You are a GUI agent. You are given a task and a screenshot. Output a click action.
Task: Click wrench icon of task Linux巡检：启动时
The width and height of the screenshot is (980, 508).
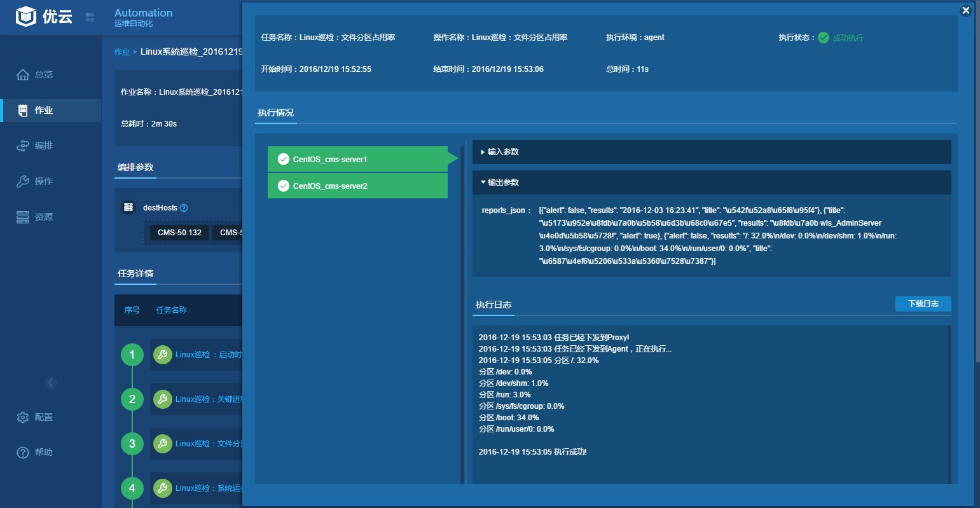[163, 355]
